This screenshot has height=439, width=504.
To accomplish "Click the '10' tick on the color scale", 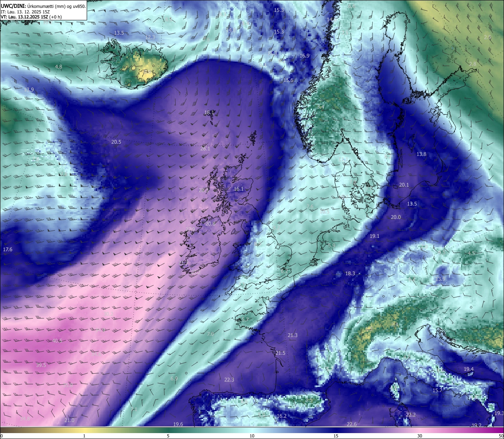I will point(252,436).
